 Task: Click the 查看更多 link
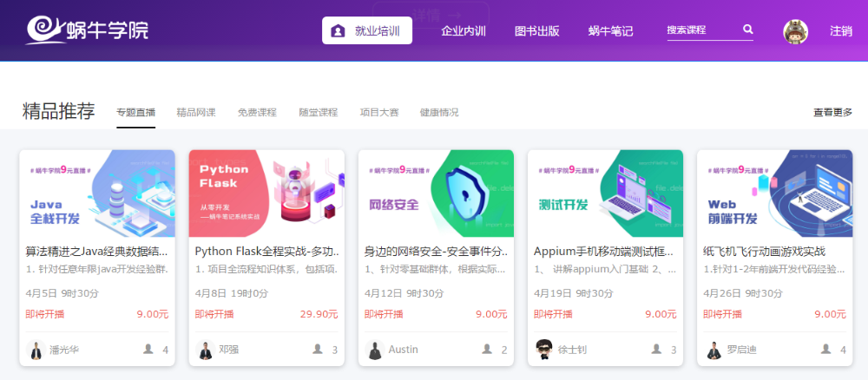(x=832, y=113)
